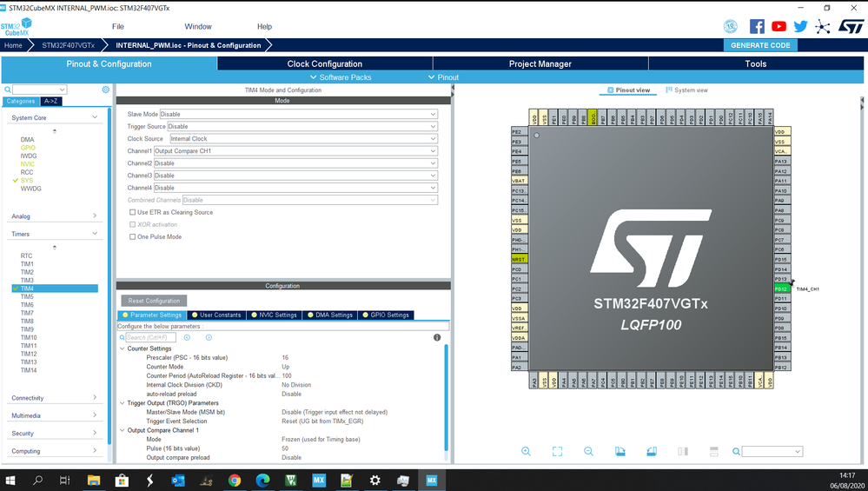This screenshot has height=491, width=868.
Task: Click STM32F407VGTx breadcrumb
Action: pos(68,45)
